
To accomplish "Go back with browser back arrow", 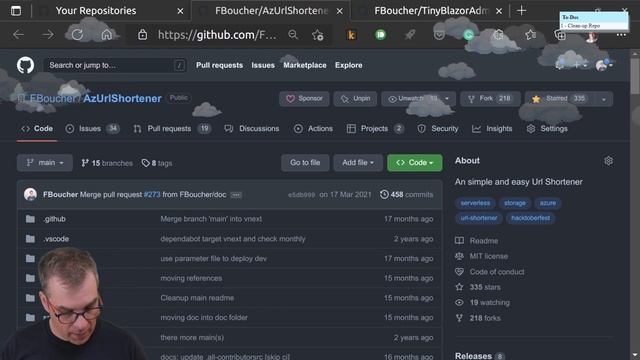I will click(18, 35).
